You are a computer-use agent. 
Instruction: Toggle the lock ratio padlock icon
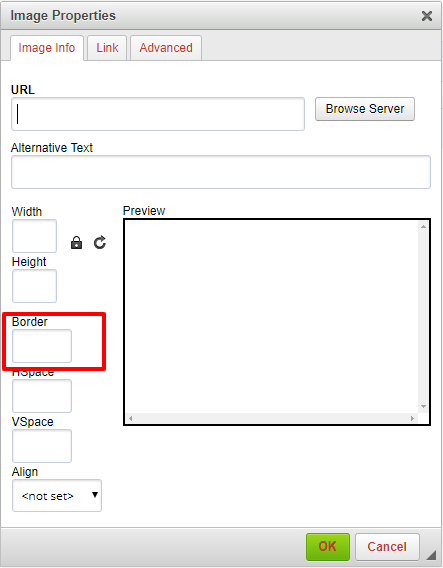point(76,243)
